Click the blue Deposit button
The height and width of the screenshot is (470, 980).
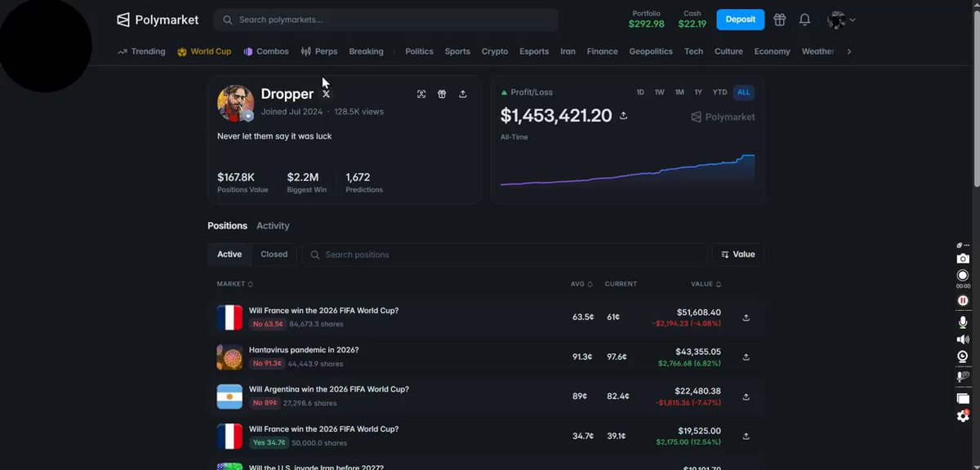[740, 20]
